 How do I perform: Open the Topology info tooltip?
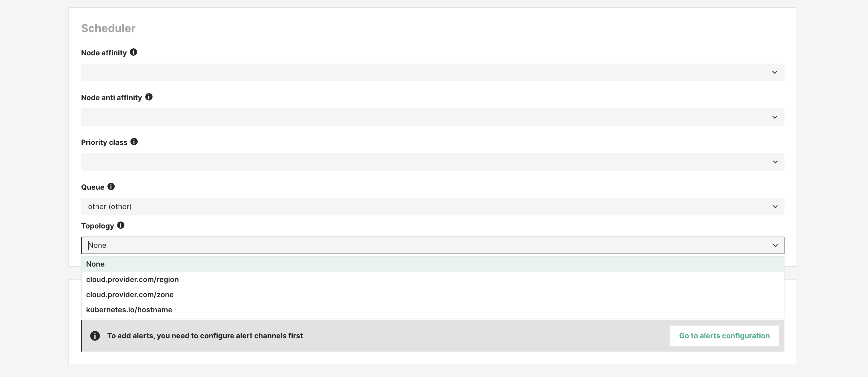pos(121,225)
